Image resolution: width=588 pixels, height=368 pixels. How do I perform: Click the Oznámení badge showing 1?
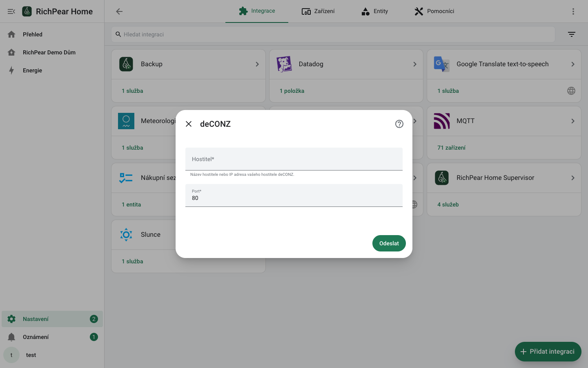point(94,337)
